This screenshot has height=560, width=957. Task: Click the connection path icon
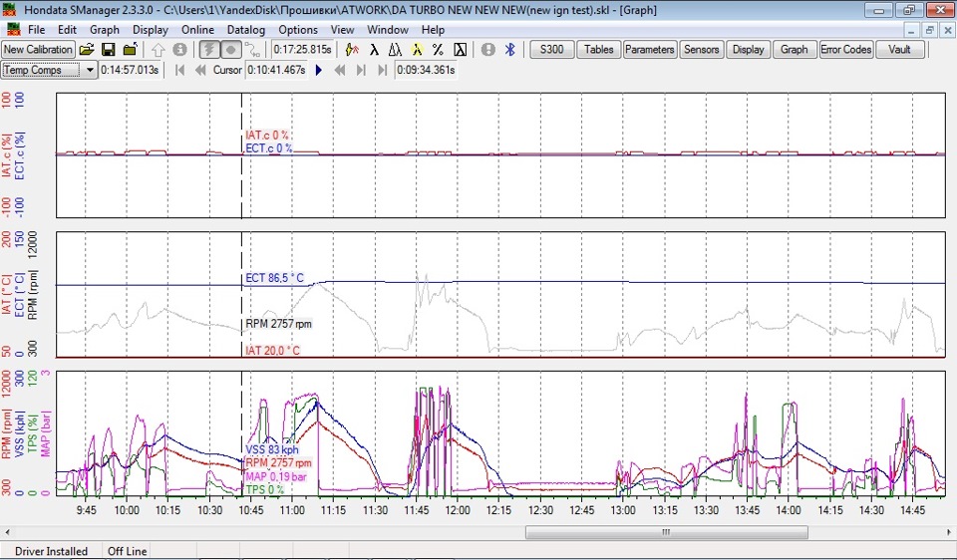(252, 50)
